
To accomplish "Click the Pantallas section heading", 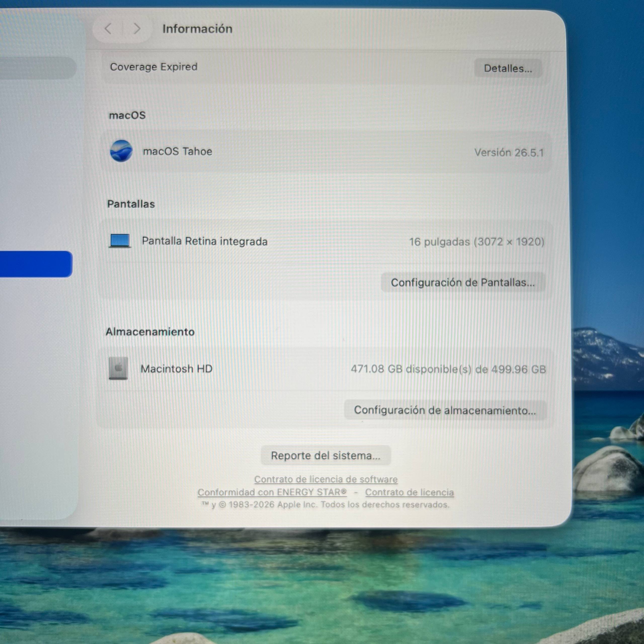I will pyautogui.click(x=131, y=204).
